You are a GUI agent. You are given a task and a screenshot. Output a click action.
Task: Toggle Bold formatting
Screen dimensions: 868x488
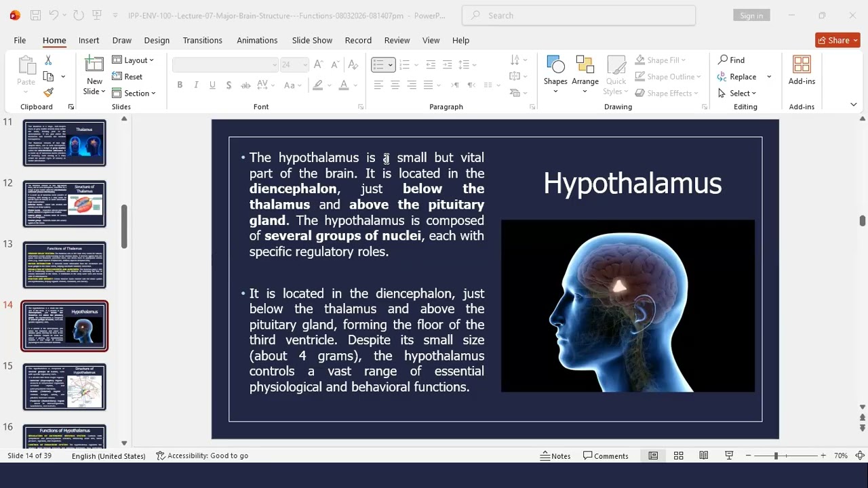180,85
